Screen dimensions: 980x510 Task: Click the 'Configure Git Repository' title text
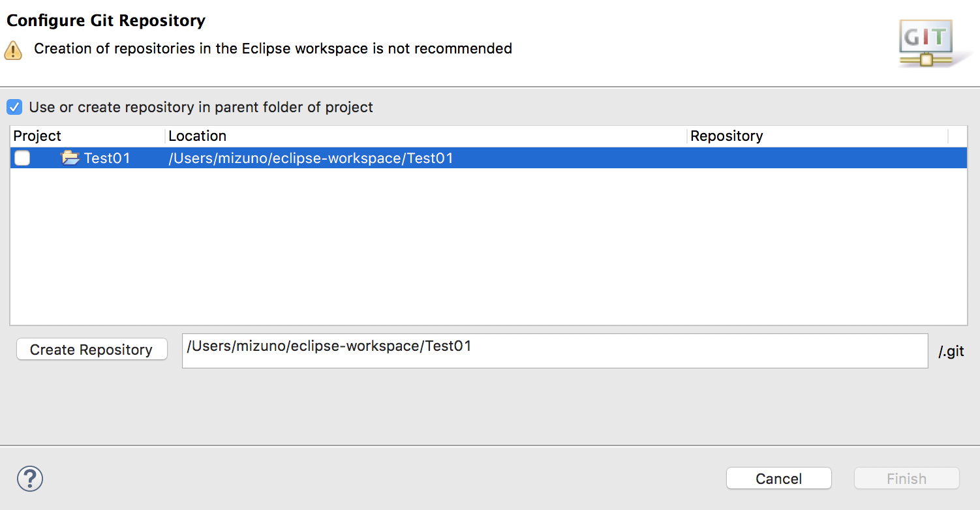coord(106,21)
